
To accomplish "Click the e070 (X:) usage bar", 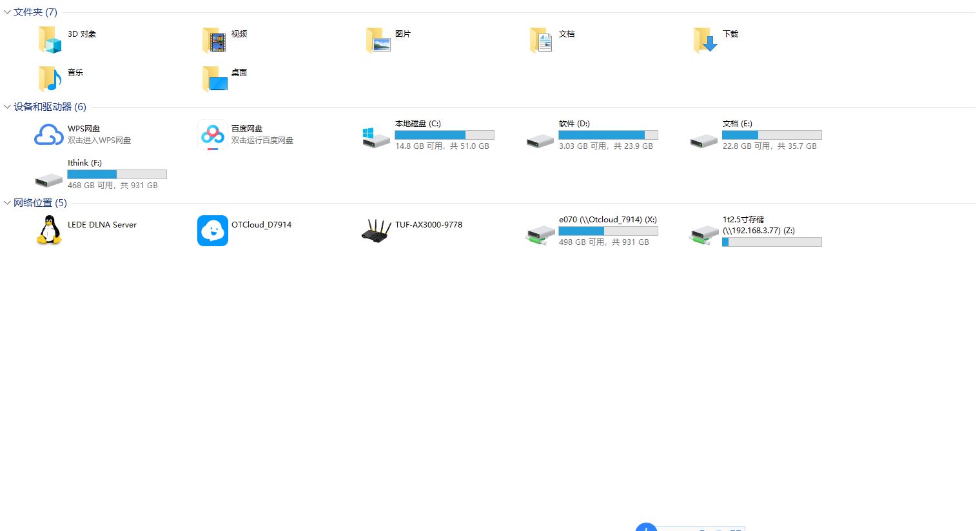I will (x=609, y=231).
